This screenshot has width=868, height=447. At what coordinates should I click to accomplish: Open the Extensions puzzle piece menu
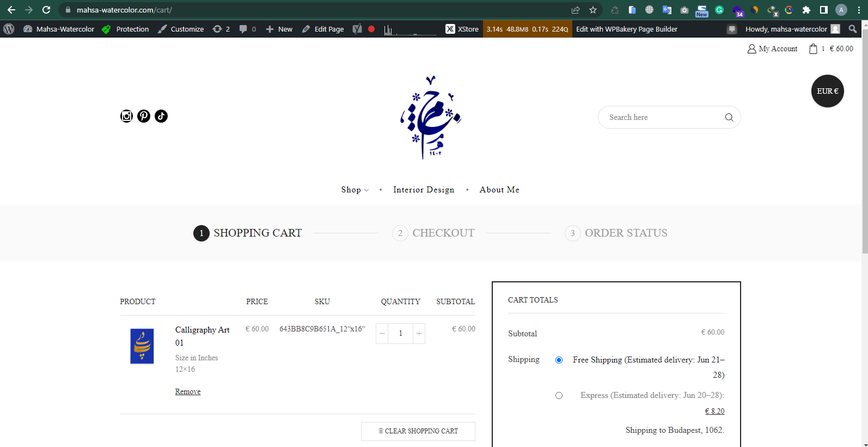[806, 10]
